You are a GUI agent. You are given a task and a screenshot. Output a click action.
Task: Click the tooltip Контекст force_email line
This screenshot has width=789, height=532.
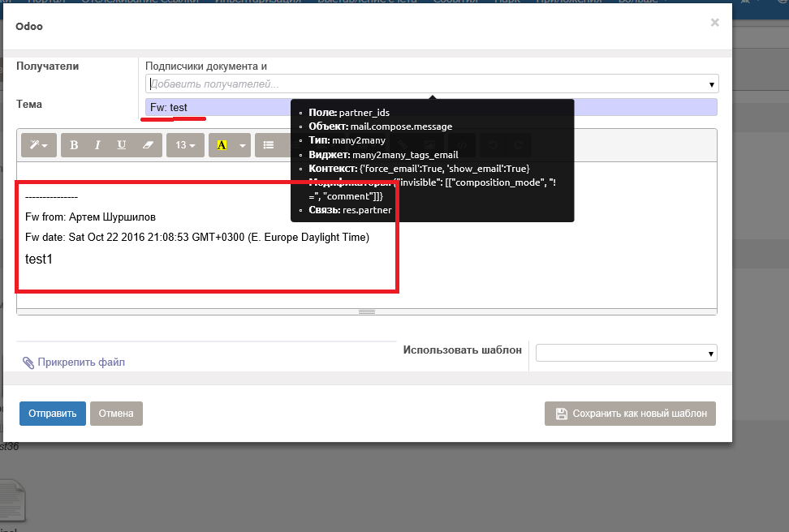coord(419,169)
